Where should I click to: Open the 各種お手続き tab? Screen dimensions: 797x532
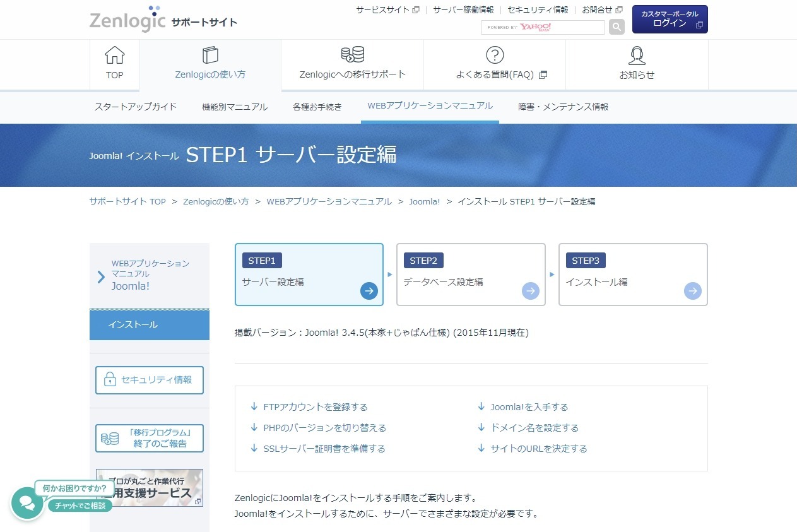(317, 107)
